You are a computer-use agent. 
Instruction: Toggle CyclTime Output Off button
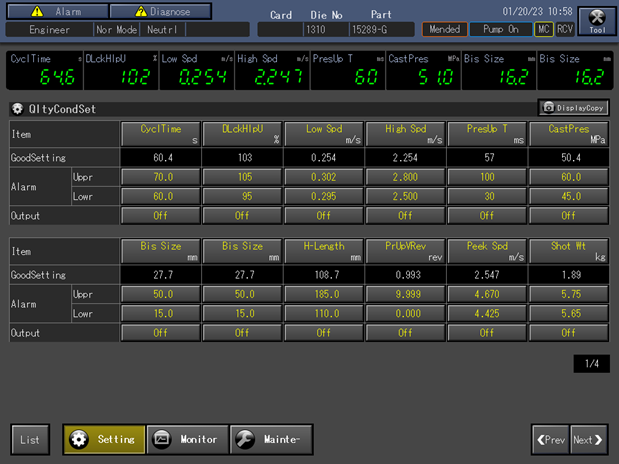pos(160,215)
